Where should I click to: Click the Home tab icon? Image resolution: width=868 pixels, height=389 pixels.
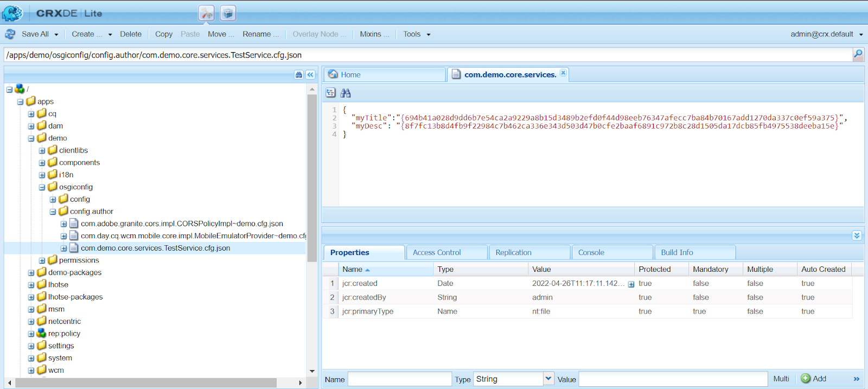pos(333,74)
